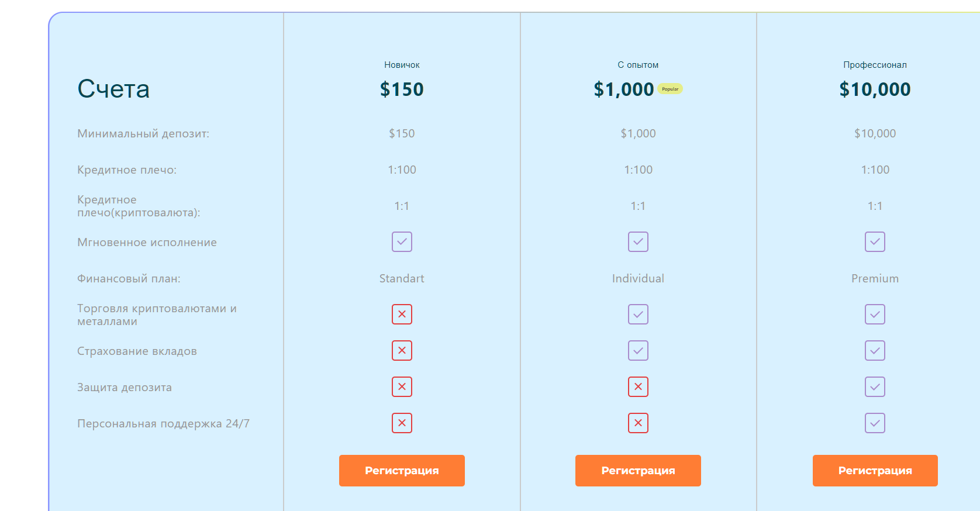Click Новичок checkmark for Мгновенное исполнение

[x=402, y=242]
